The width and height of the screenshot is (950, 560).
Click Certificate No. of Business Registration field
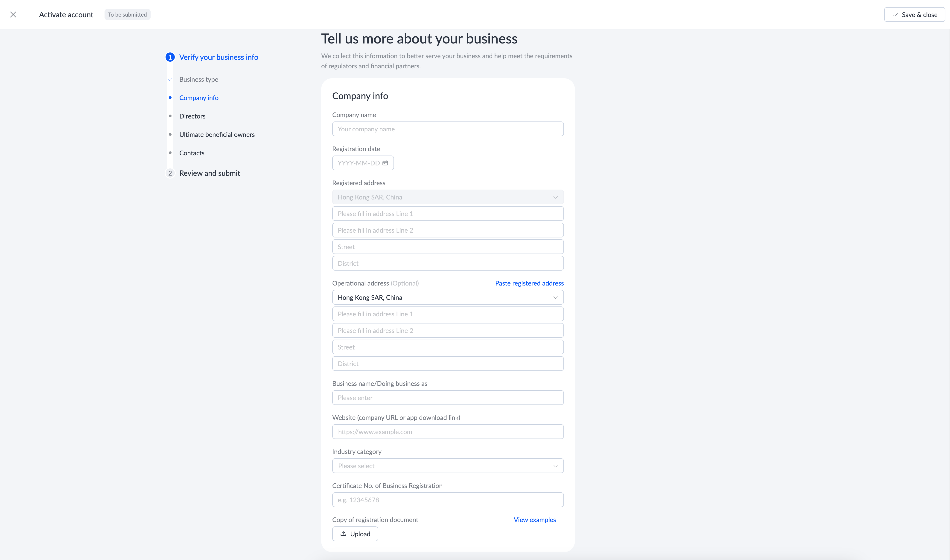[x=447, y=500]
